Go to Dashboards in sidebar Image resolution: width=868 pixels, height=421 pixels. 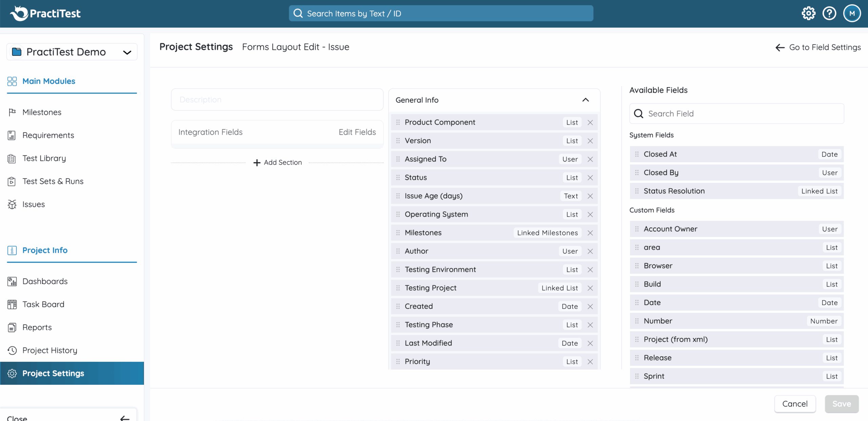(x=45, y=281)
